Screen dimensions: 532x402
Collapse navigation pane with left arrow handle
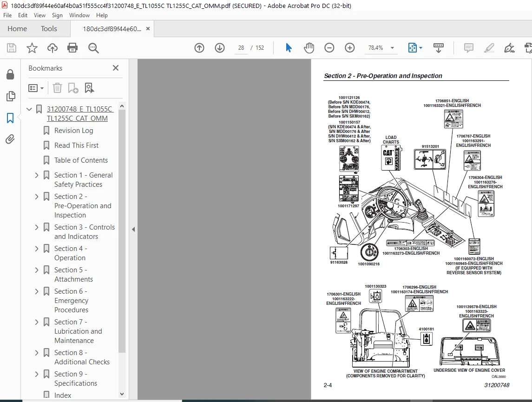coord(133,229)
